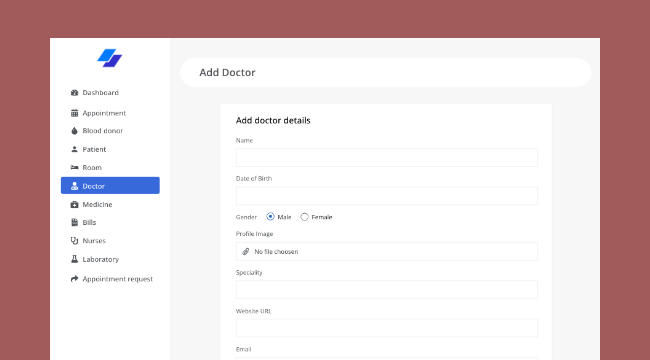
Task: Click the Nurses stethoscope icon
Action: pos(74,241)
